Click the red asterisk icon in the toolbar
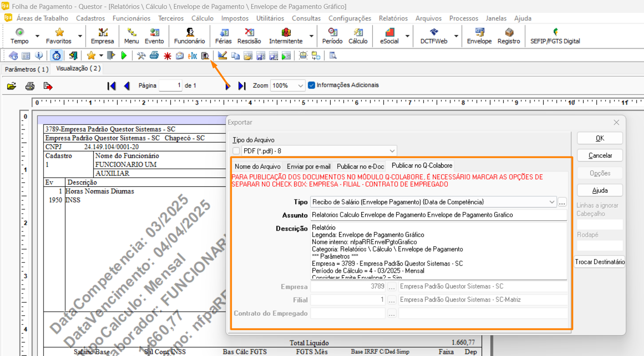The image size is (644, 356). pyautogui.click(x=167, y=55)
